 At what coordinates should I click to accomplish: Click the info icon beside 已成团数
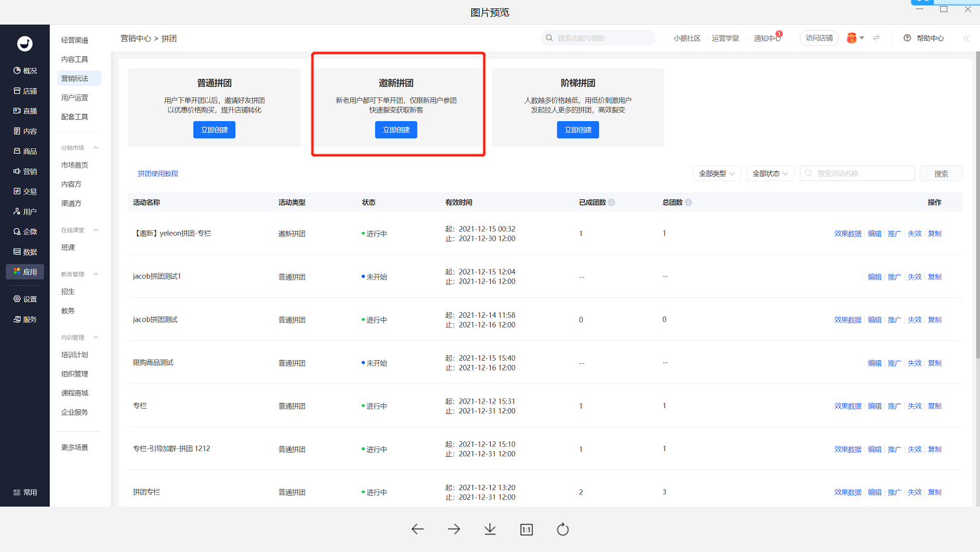click(612, 202)
